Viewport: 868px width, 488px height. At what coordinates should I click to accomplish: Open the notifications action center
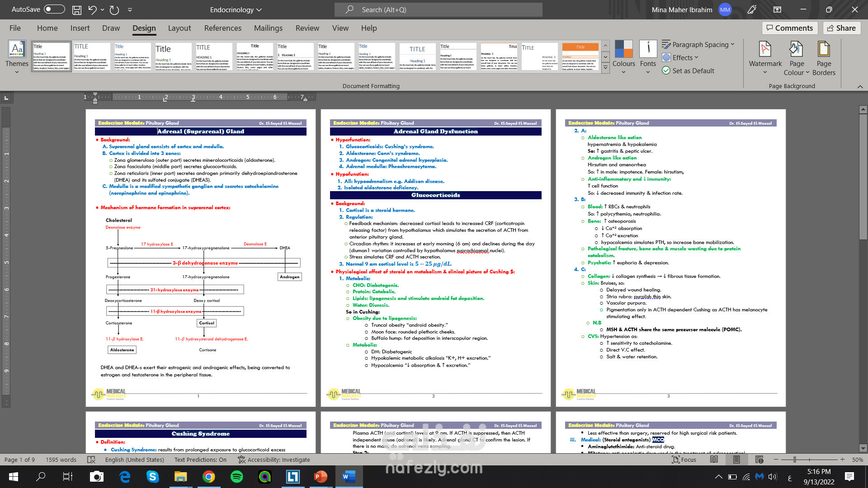(x=849, y=477)
